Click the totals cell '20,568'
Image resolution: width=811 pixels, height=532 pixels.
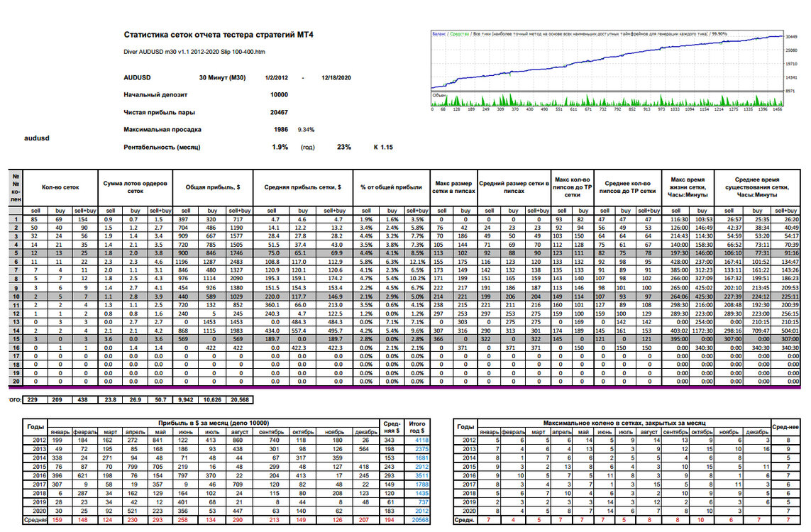coord(240,399)
